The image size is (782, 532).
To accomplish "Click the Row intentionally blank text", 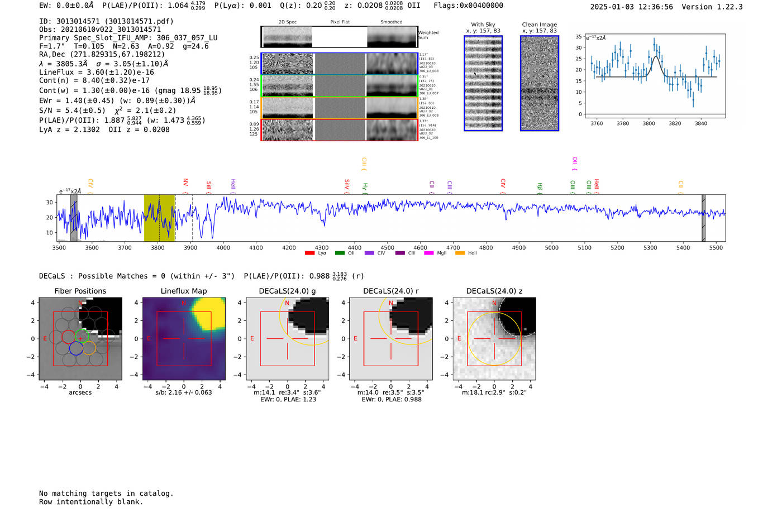I will 91,502.
